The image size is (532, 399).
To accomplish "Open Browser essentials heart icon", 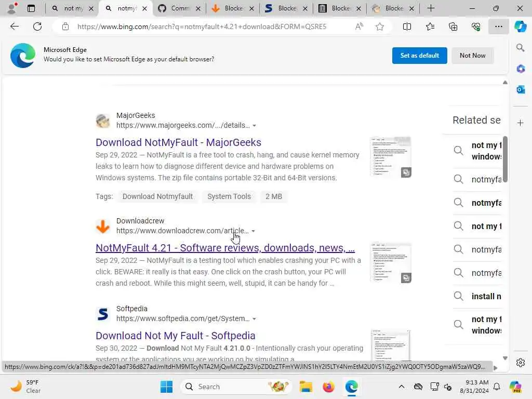I will coord(476,26).
